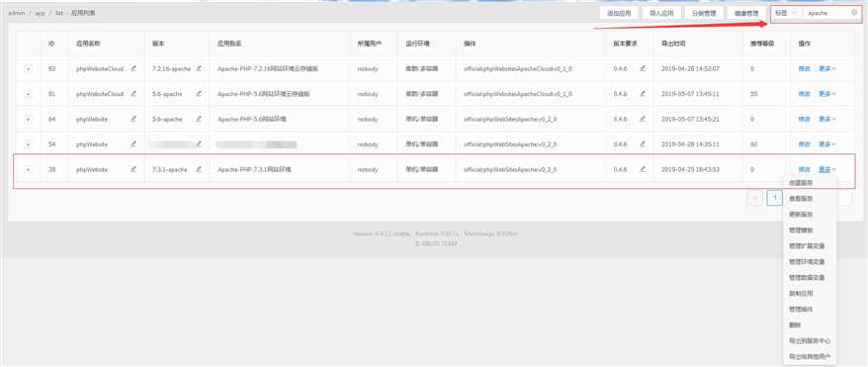This screenshot has width=868, height=367.
Task: Choose 导出给其他用户 from the dropdown menu
Action: (x=810, y=356)
